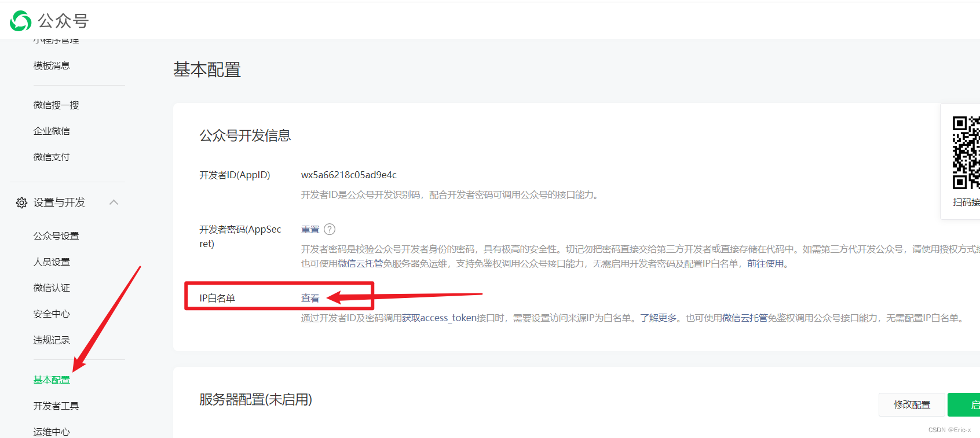
Task: Click 修改配置 button
Action: coord(912,404)
